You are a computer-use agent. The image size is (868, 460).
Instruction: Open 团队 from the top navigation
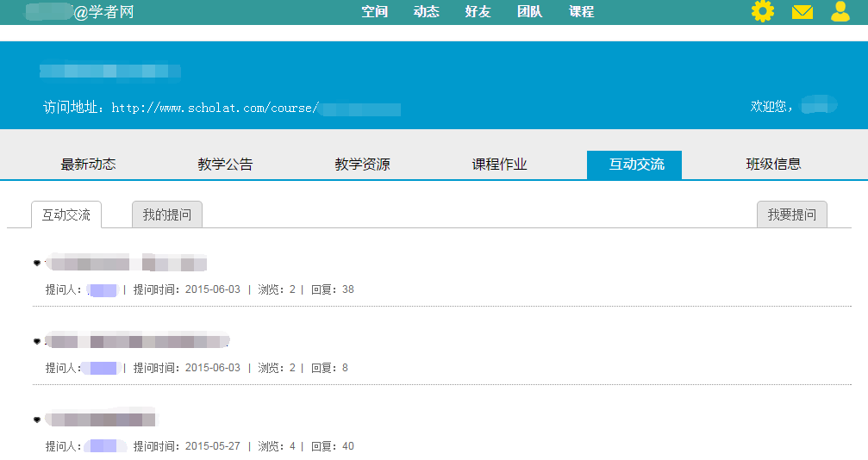[530, 12]
